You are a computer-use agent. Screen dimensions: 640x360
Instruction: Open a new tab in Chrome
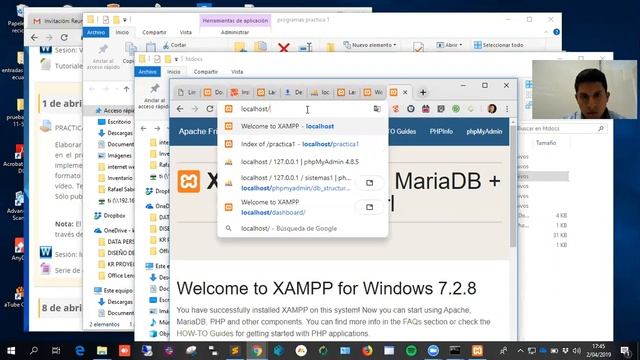423,93
